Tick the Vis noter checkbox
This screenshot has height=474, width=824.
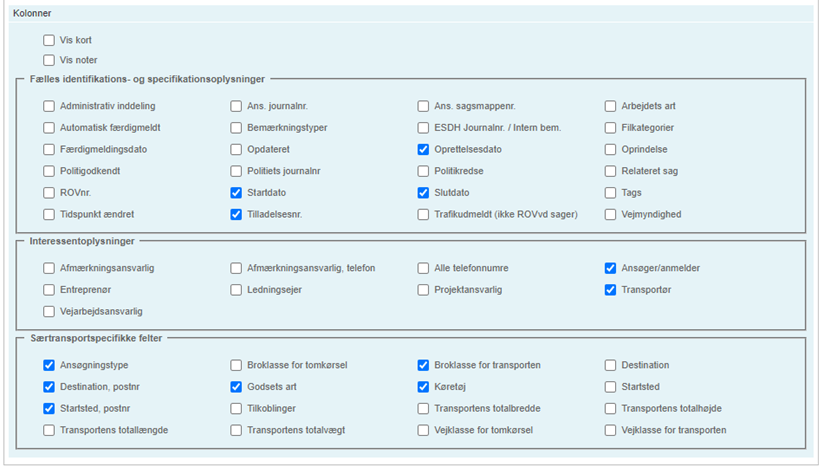tap(49, 60)
